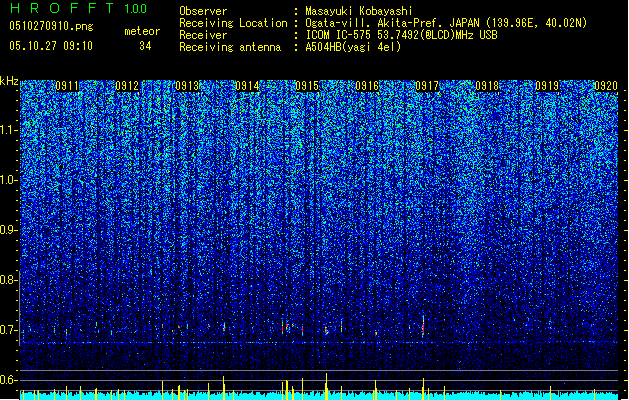Click the 0.6 kHz axis label
The image size is (629, 400).
9,380
